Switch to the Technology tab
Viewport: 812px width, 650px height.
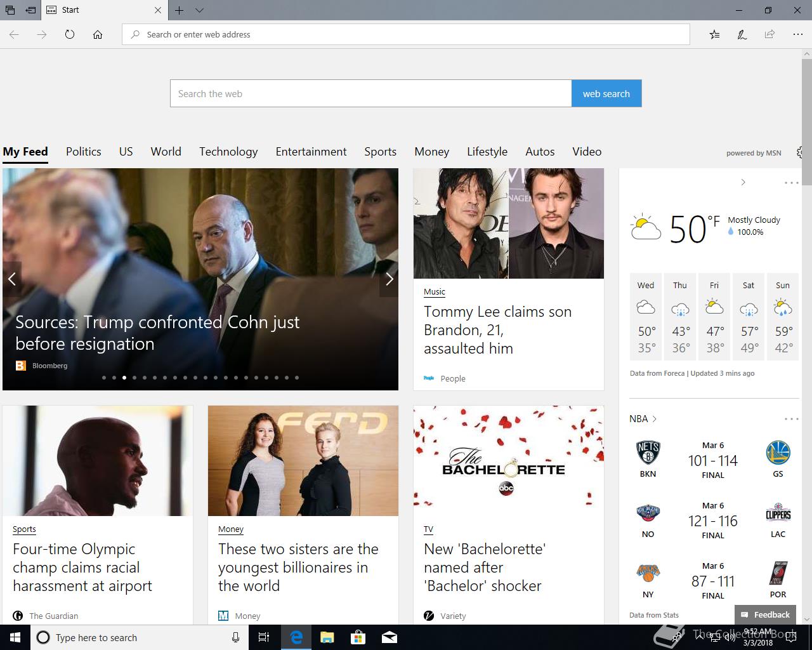(228, 152)
